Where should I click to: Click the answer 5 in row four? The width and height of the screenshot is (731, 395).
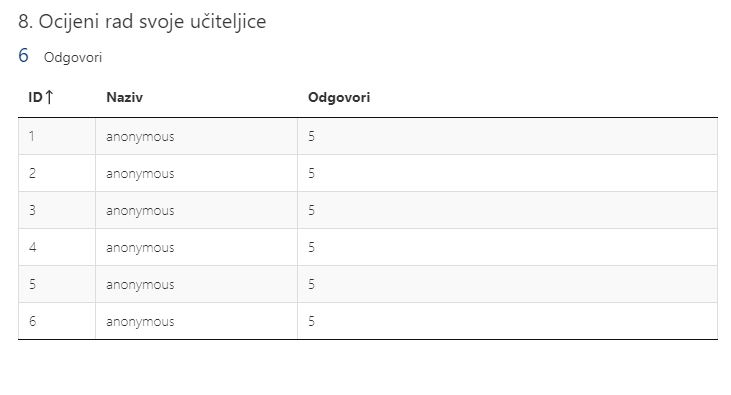[x=311, y=247]
